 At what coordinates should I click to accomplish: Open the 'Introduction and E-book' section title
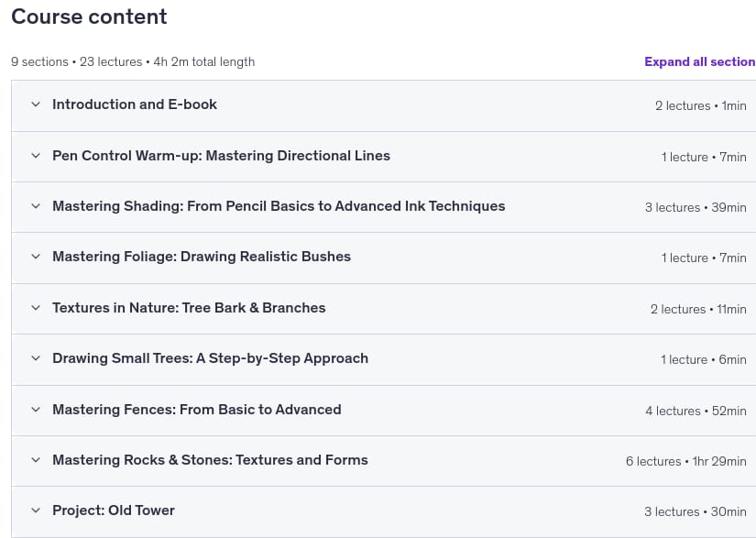(x=135, y=104)
